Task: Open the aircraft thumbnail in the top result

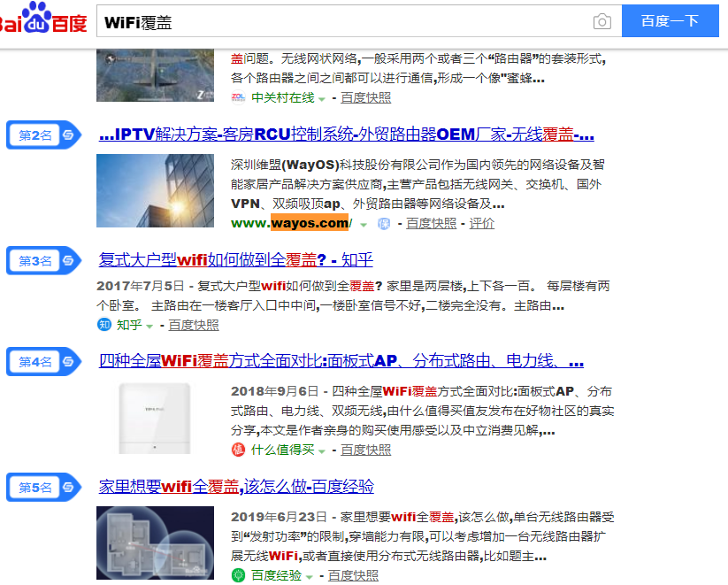Action: pyautogui.click(x=155, y=75)
